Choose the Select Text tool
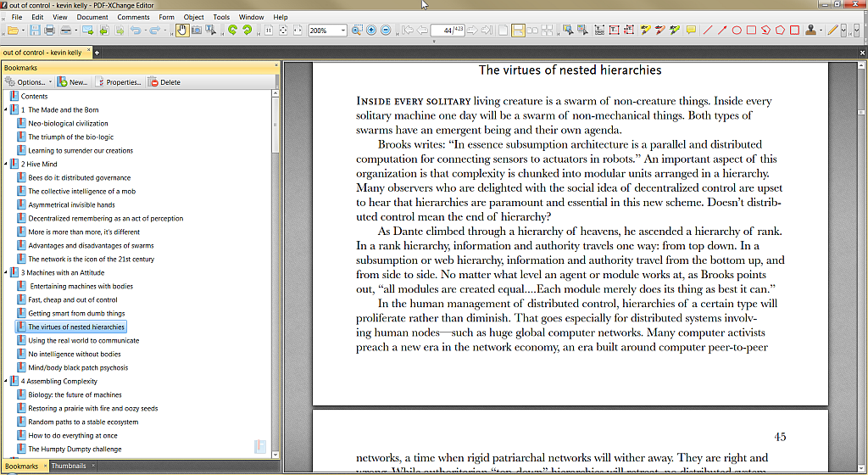 point(211,31)
